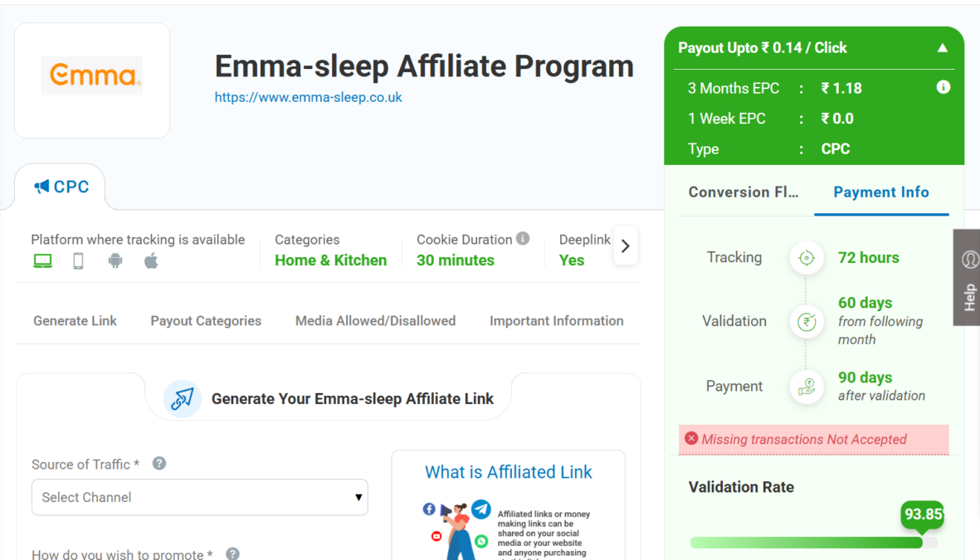Screen dimensions: 980x560
Task: Open the Media Allowed/Disallowed tab
Action: (x=375, y=321)
